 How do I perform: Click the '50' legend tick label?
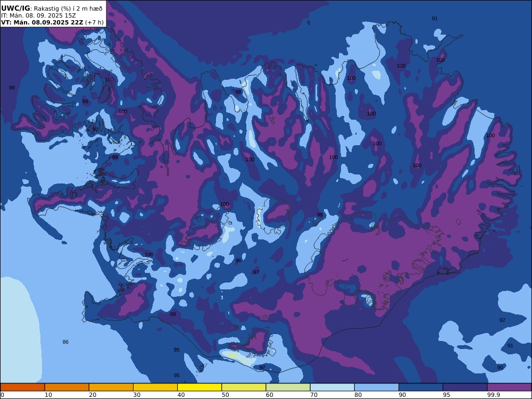[x=225, y=395]
